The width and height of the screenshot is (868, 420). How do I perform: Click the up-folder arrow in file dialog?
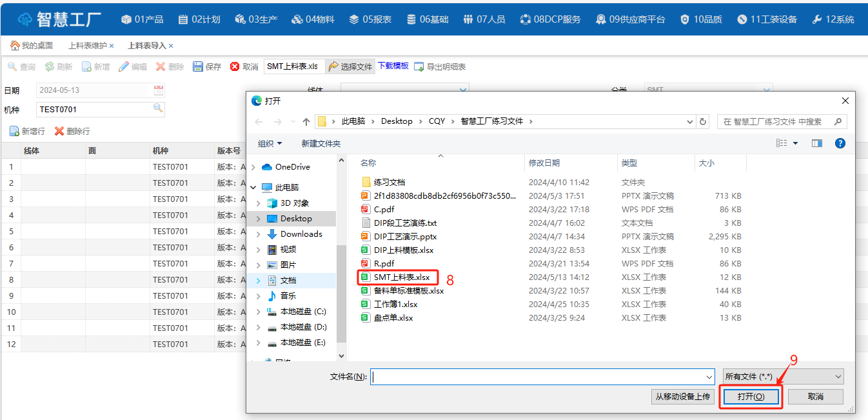[306, 121]
